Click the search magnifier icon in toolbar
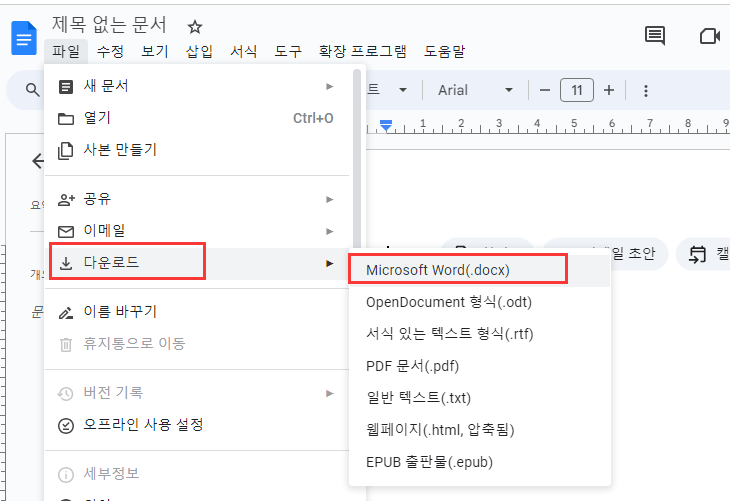730x501 pixels. 31,91
